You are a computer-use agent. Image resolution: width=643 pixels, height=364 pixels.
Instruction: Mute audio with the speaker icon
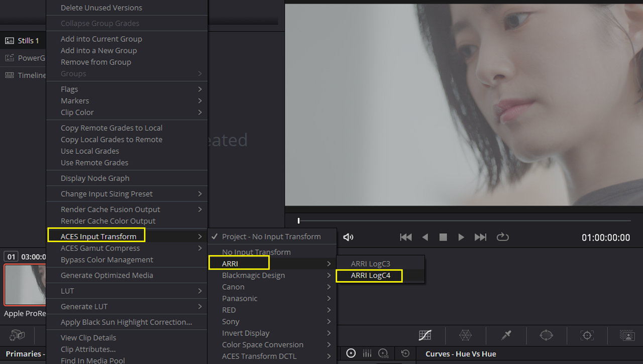pyautogui.click(x=349, y=237)
